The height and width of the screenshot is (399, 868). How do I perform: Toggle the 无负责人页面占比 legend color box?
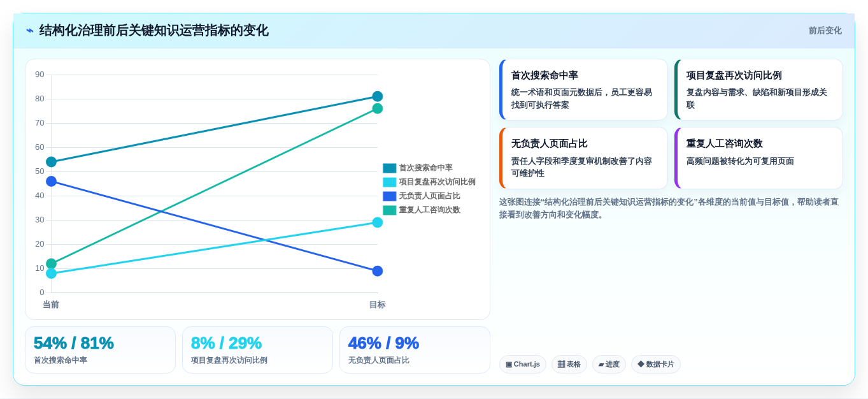click(x=389, y=196)
